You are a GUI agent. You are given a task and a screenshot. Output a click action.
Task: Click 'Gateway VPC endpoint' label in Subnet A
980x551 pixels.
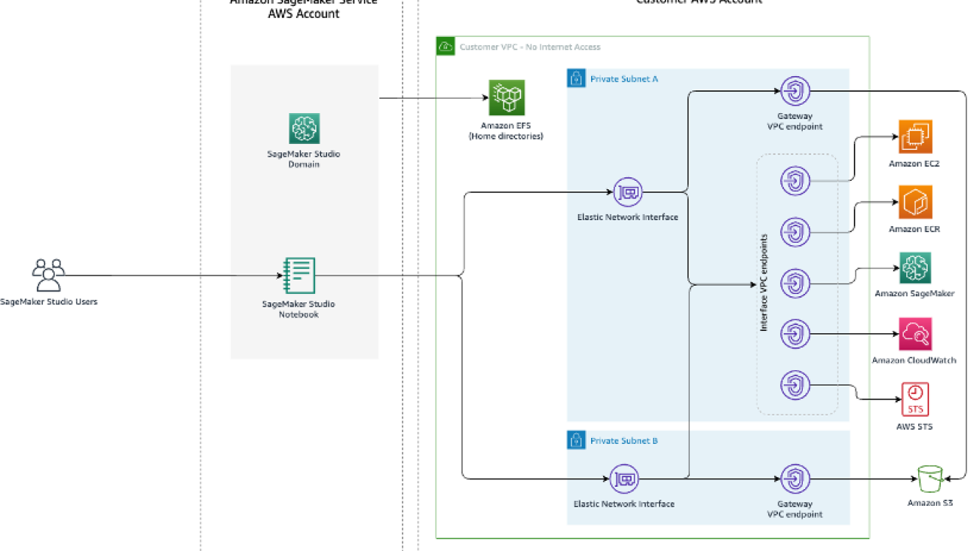click(x=795, y=121)
